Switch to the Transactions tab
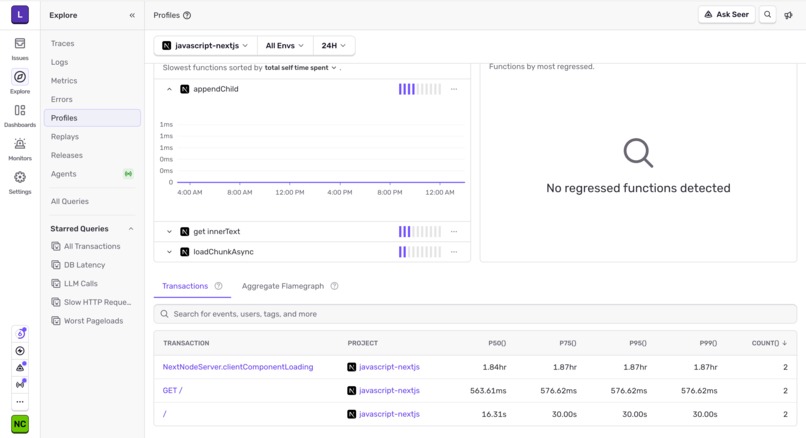 (185, 286)
